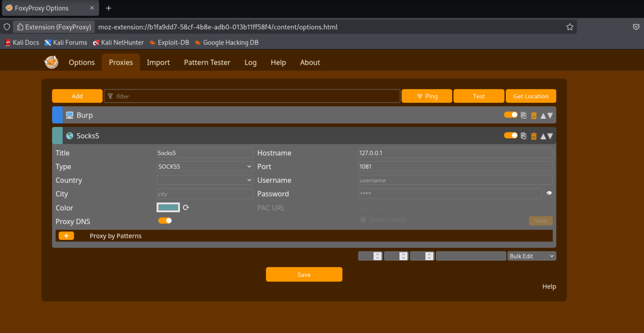
Task: Edit the Hostname field 127.0.0.1
Action: click(455, 153)
